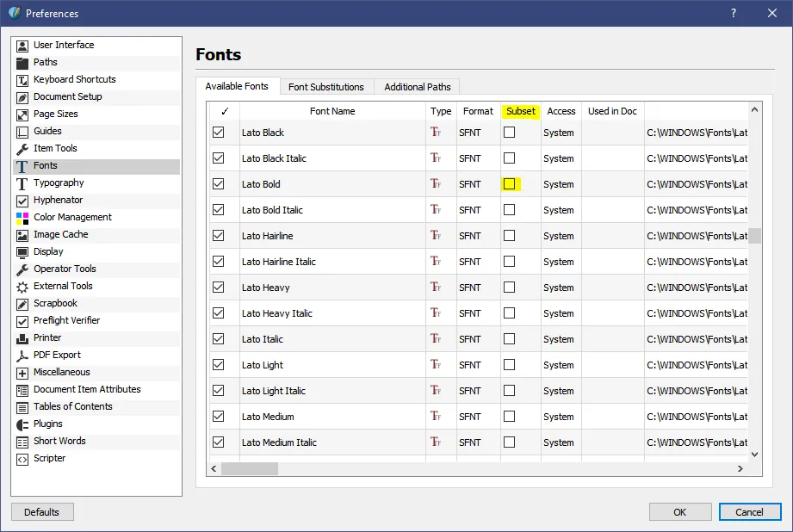Click Document Item Attributes icon

pyautogui.click(x=22, y=390)
